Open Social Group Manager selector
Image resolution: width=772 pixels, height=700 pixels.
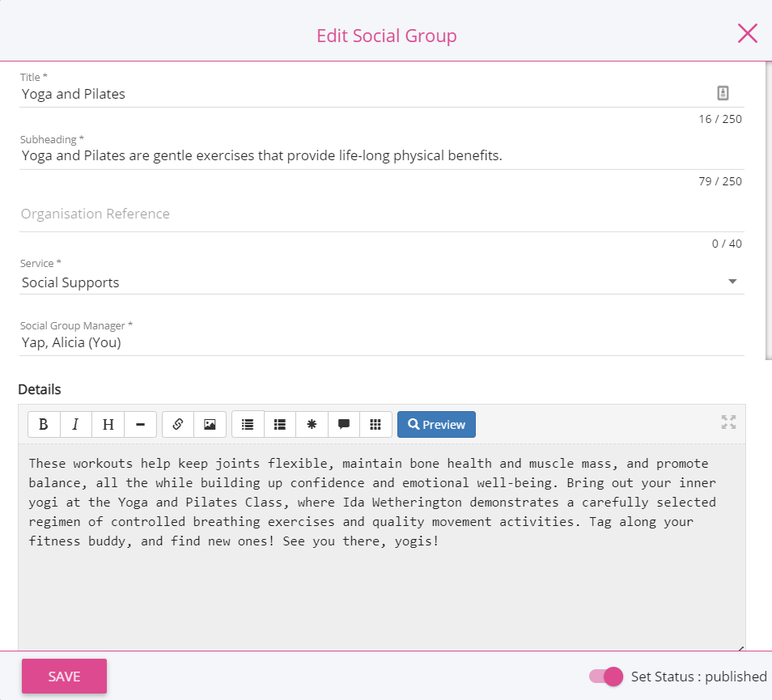(382, 342)
